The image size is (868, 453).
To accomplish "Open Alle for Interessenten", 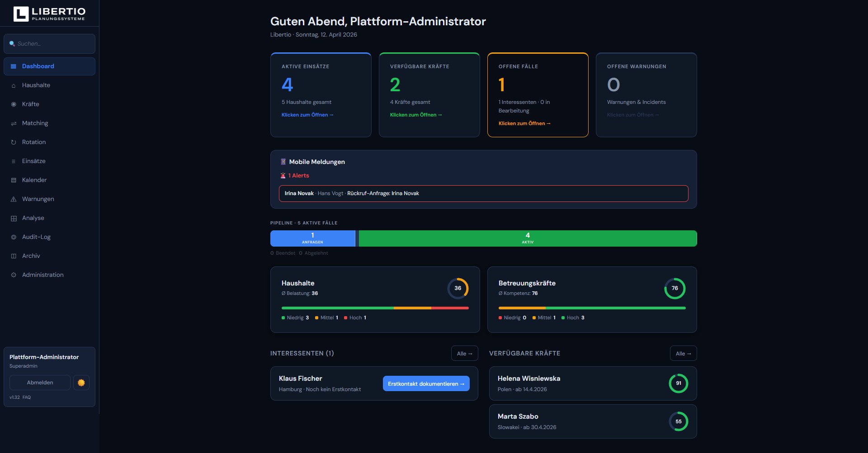I will click(x=464, y=353).
